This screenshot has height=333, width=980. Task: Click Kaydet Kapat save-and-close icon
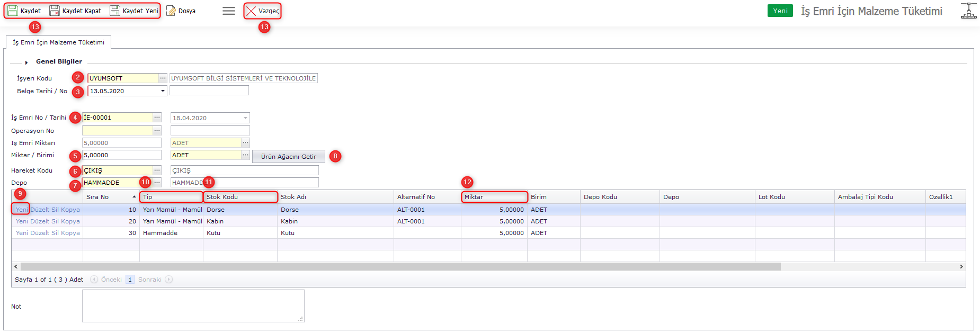tap(55, 11)
